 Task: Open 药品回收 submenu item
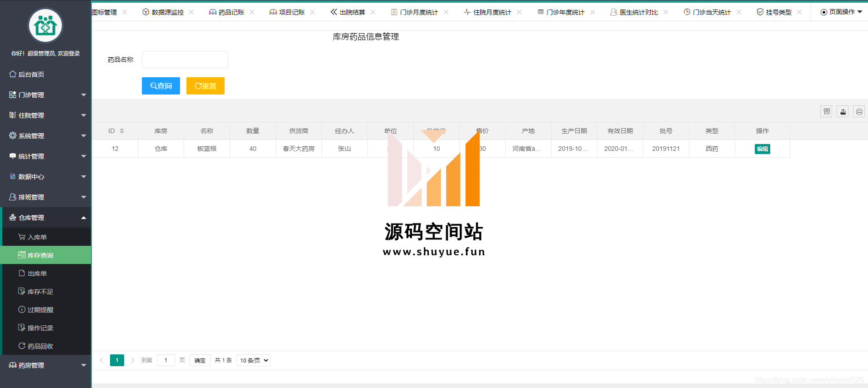point(46,346)
